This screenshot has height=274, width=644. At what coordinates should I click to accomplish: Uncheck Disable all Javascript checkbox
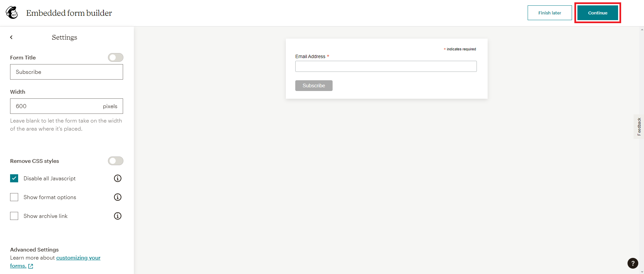coord(14,178)
